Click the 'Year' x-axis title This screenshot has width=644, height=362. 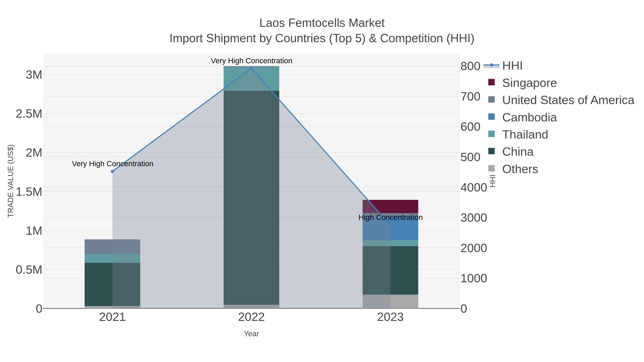(252, 334)
